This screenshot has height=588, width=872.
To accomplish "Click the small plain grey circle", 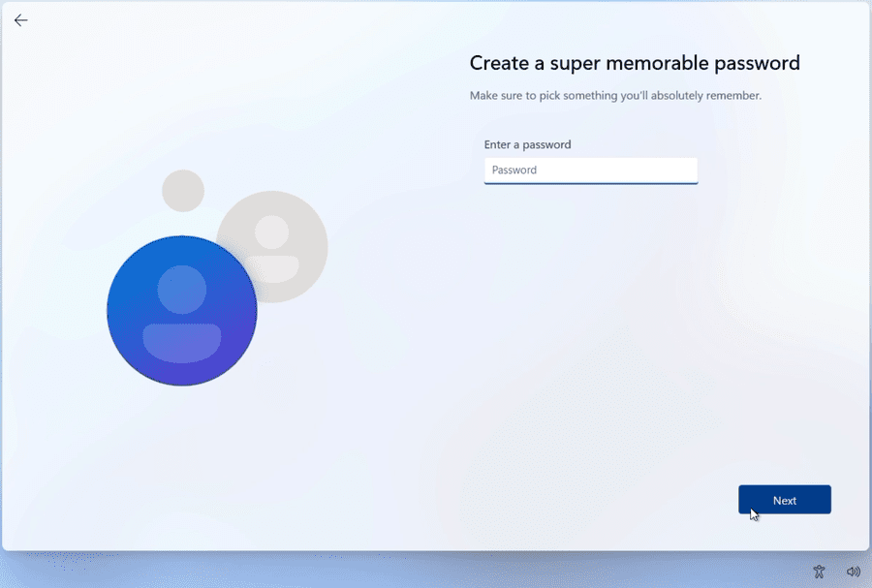I will [183, 191].
